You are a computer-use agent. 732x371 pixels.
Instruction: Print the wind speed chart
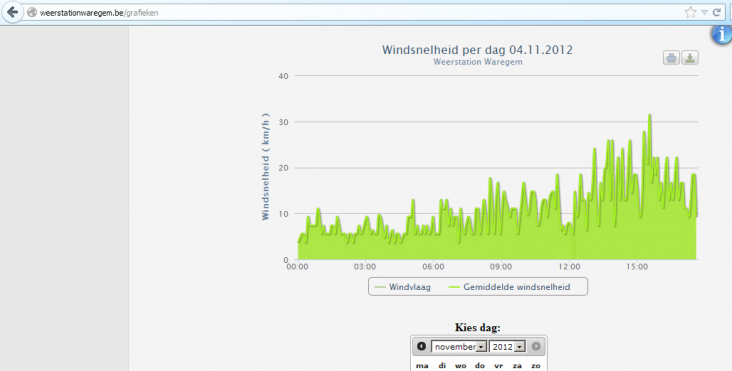coord(671,58)
